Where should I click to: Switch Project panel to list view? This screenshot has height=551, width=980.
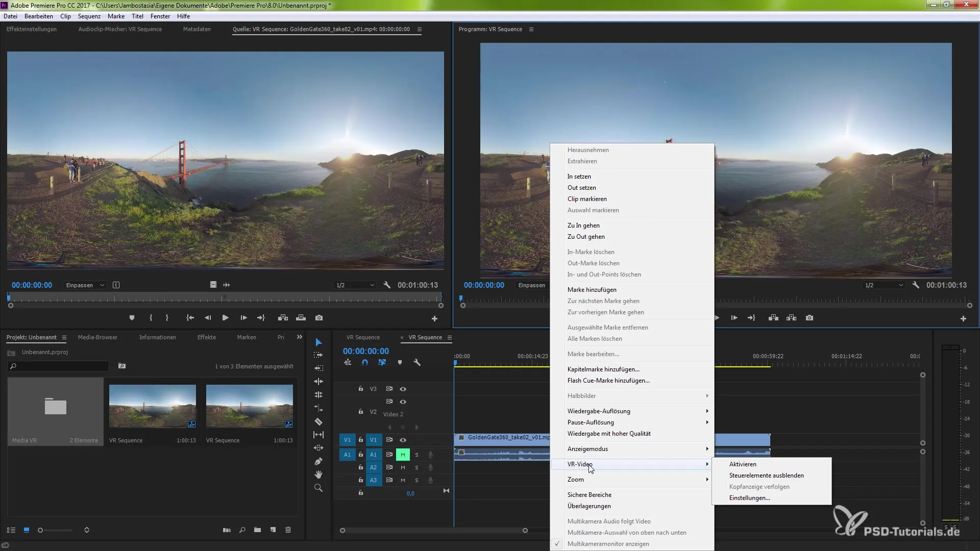pos(11,530)
